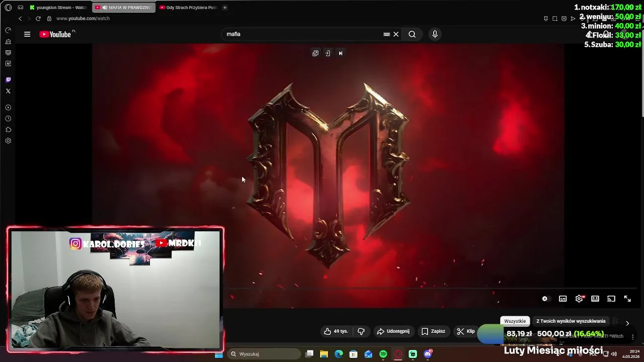644x362 pixels.
Task: Click the video pop-out exit arrow icon
Action: [328, 53]
